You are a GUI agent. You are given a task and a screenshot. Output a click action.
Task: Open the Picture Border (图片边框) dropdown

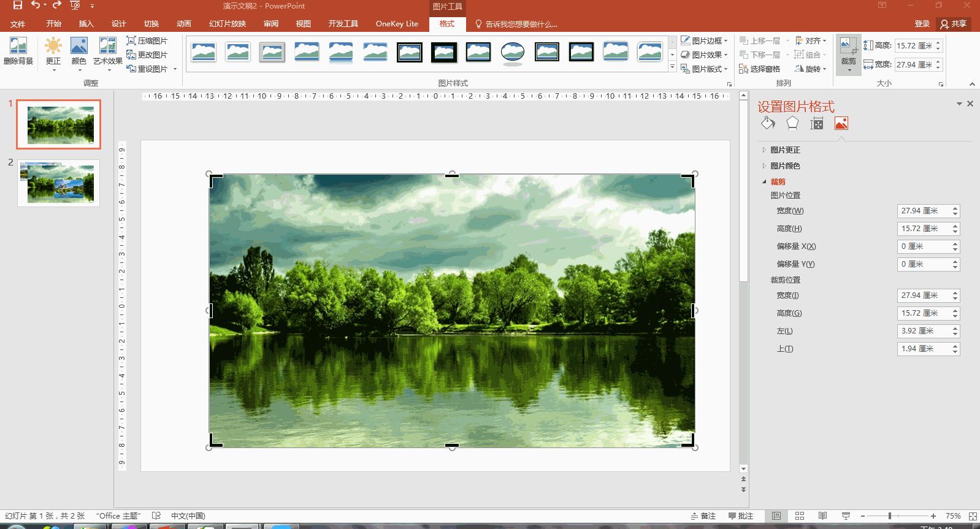(705, 40)
